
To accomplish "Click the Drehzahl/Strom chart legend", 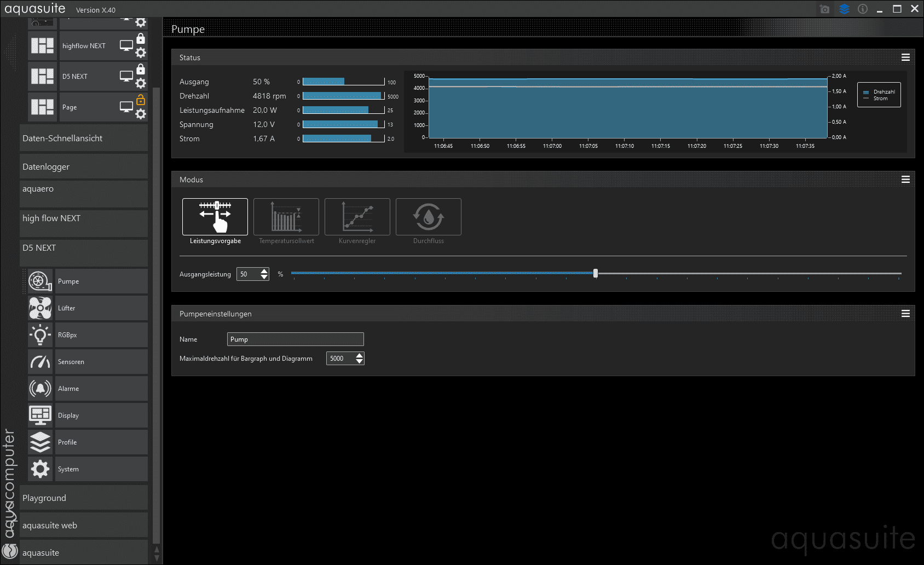I will click(879, 95).
